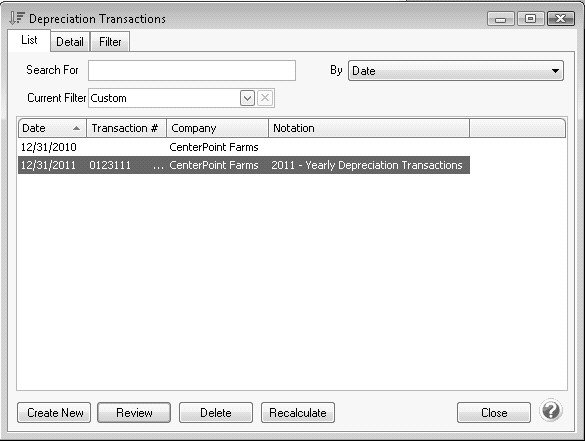Switch to the Filter tab

110,42
